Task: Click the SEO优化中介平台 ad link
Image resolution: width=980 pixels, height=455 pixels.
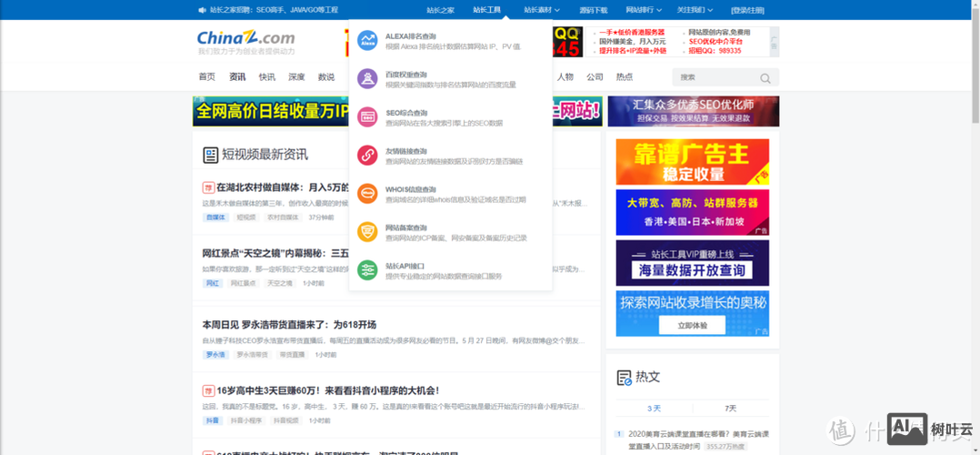Action: tap(715, 41)
